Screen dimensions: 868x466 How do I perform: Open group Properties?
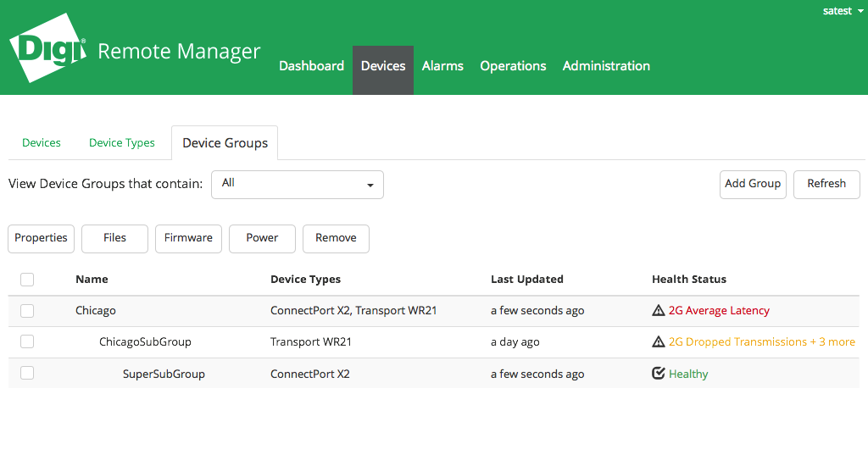pos(41,239)
